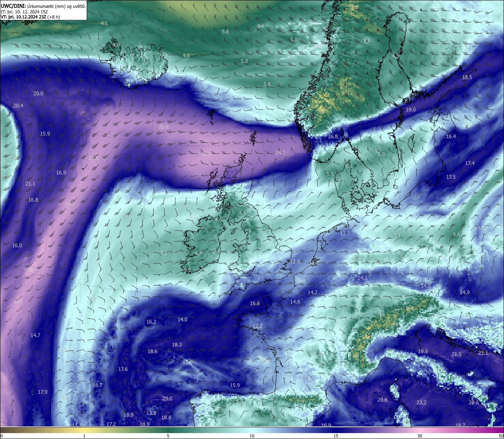This screenshot has width=504, height=439.
Task: Click the 17.6 value label
Action: pyautogui.click(x=123, y=369)
